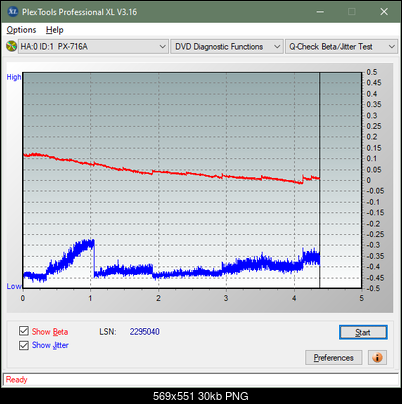The image size is (402, 404).
Task: Toggle the Show Beta checkbox
Action: (x=24, y=331)
